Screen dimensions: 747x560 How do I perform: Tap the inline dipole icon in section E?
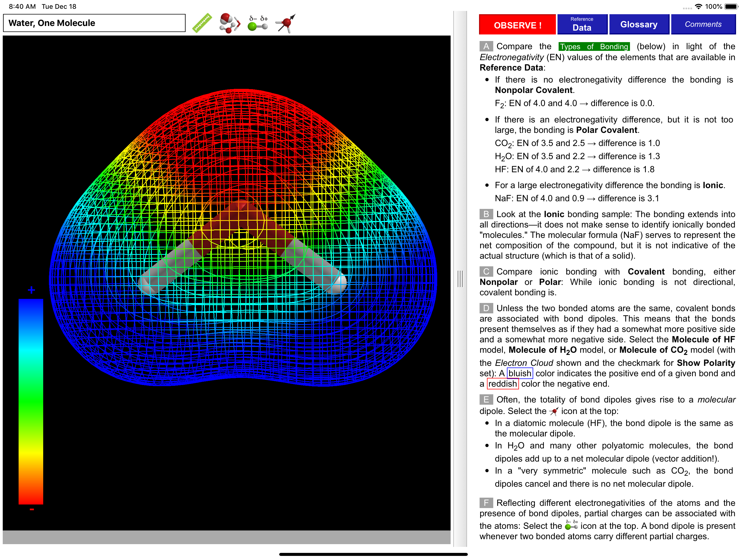[x=553, y=412]
